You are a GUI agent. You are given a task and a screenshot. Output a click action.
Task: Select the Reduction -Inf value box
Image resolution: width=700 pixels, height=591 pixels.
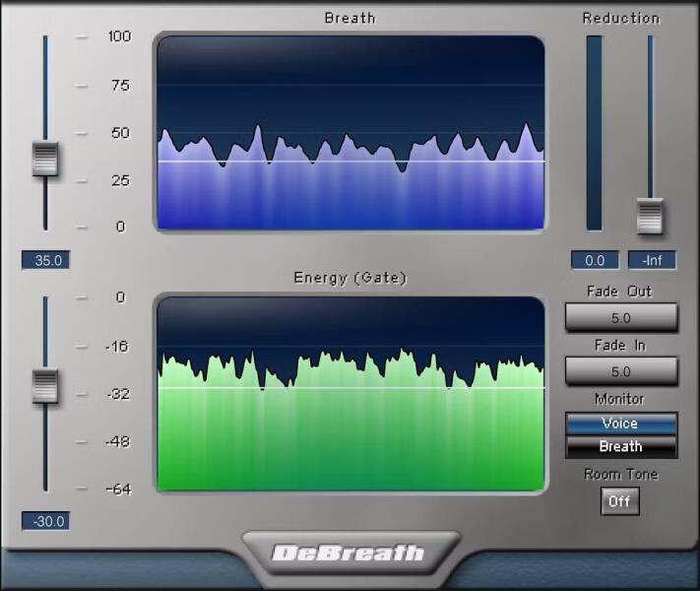tap(652, 261)
